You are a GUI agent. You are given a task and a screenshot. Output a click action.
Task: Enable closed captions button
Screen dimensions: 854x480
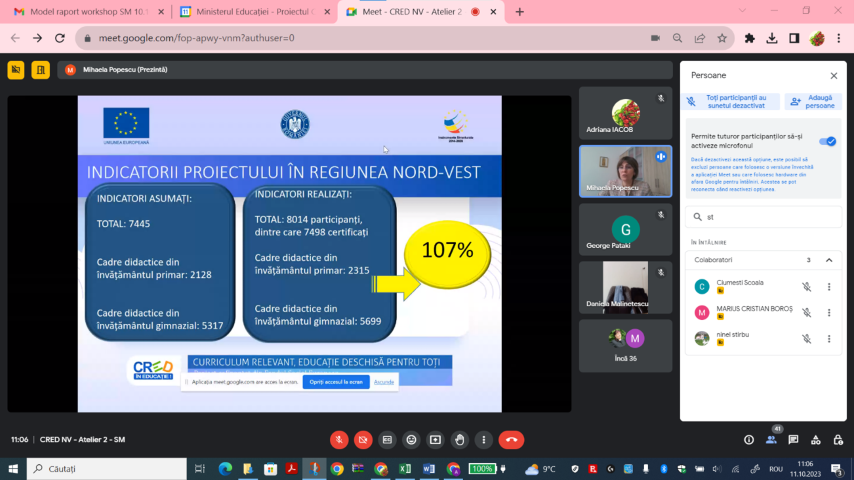(387, 439)
